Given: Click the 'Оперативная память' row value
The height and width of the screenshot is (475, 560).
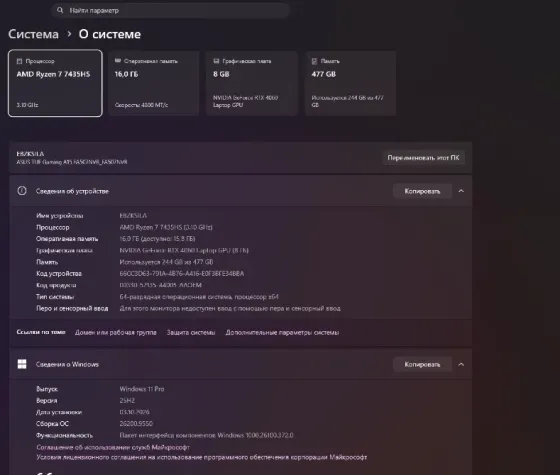Looking at the screenshot, I should [158, 239].
